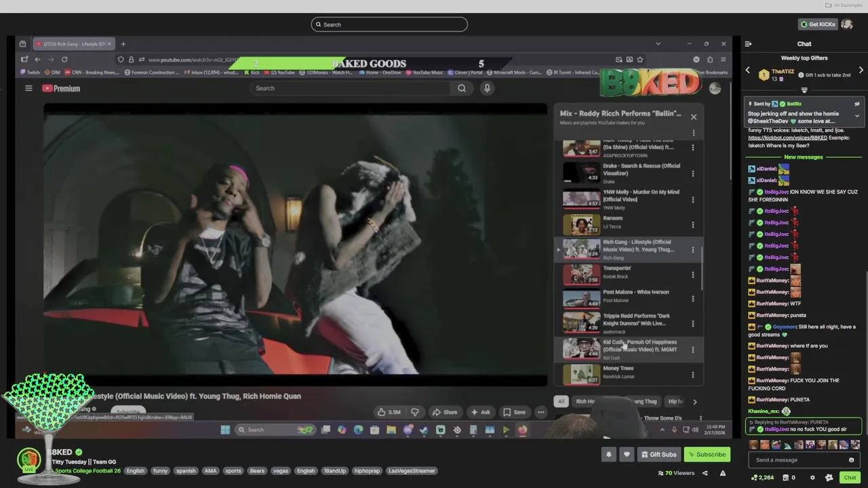
Task: Open more actions ellipsis beside Save
Action: point(540,412)
